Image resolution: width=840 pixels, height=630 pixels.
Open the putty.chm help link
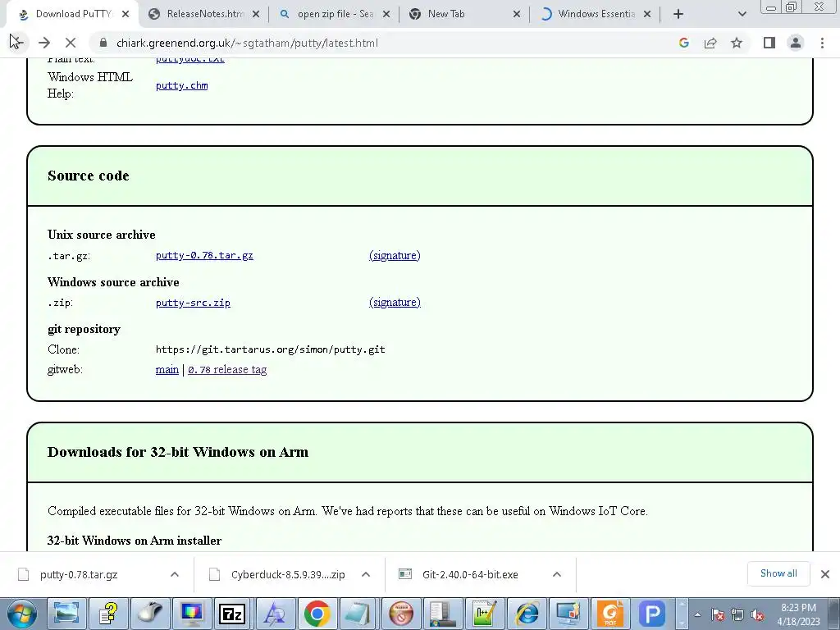click(181, 85)
